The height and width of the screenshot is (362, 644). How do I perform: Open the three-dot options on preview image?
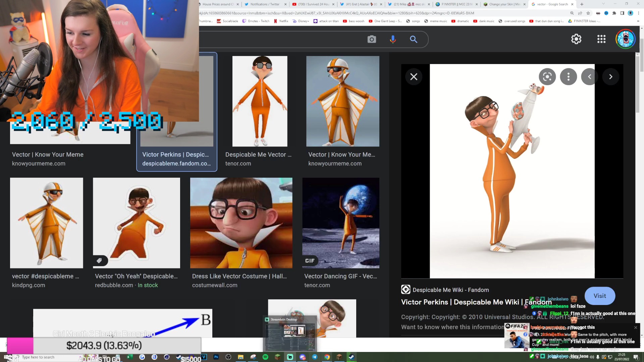click(569, 77)
